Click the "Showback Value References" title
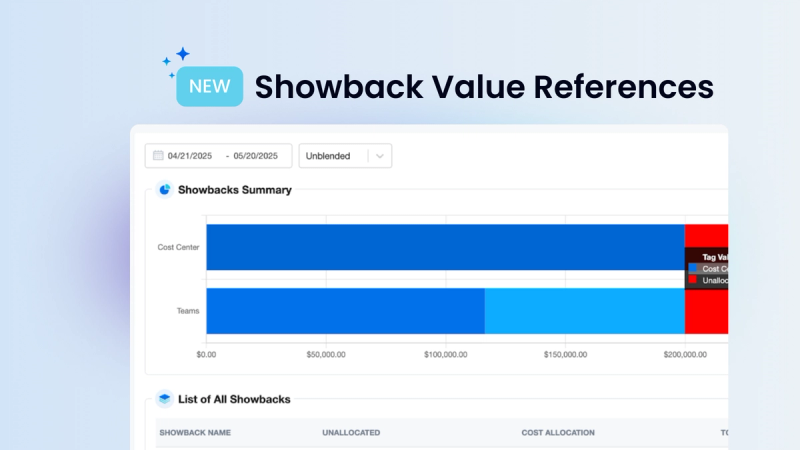 (x=484, y=87)
